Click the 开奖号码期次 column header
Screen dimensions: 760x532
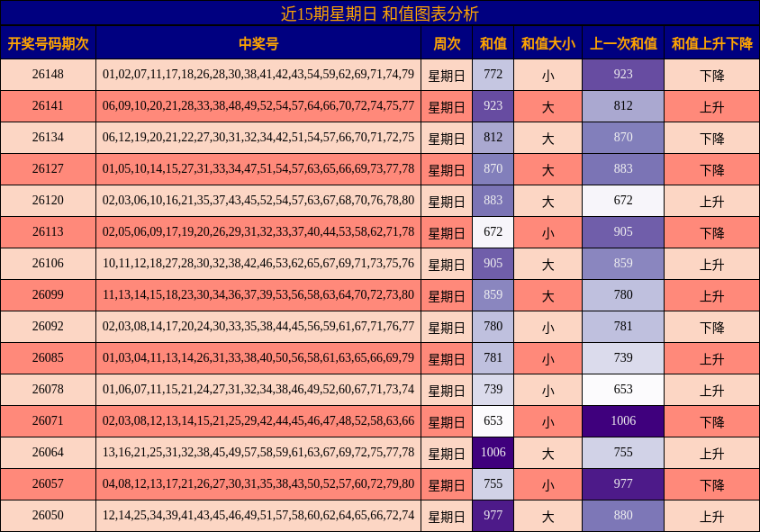coord(48,43)
